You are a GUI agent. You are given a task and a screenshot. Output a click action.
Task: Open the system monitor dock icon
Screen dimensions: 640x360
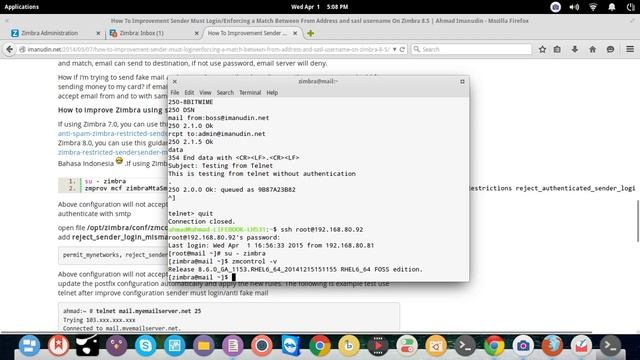coord(174,346)
